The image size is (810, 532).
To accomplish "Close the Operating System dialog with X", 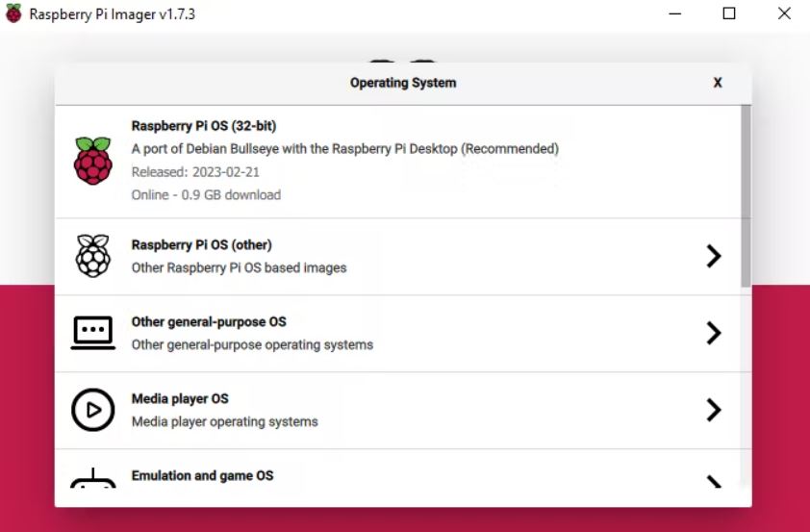I will 718,83.
